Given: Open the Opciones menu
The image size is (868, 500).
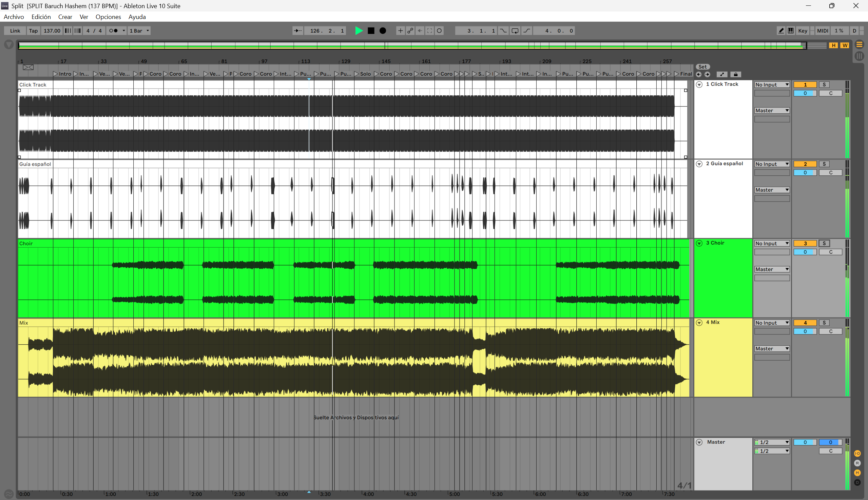Looking at the screenshot, I should (x=108, y=17).
